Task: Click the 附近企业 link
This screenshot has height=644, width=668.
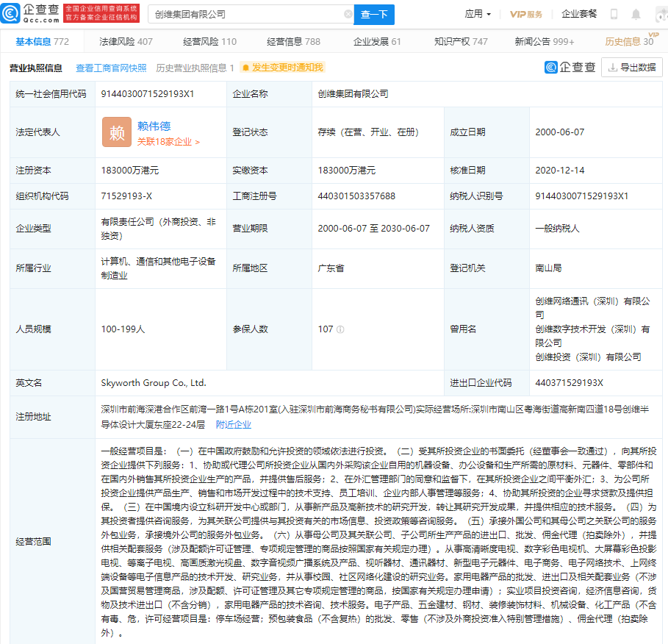Action: (x=234, y=424)
